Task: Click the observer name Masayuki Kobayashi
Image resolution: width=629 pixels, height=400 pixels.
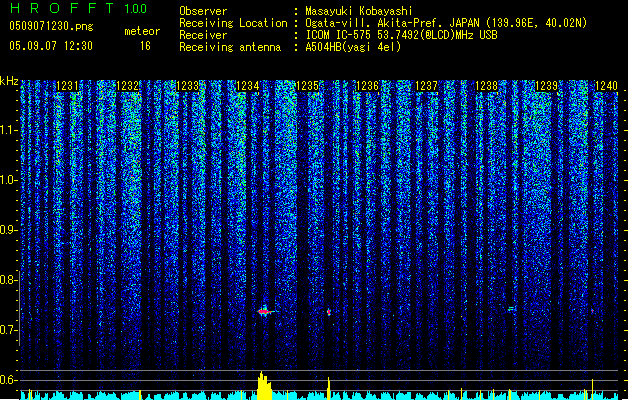Action: [x=359, y=11]
